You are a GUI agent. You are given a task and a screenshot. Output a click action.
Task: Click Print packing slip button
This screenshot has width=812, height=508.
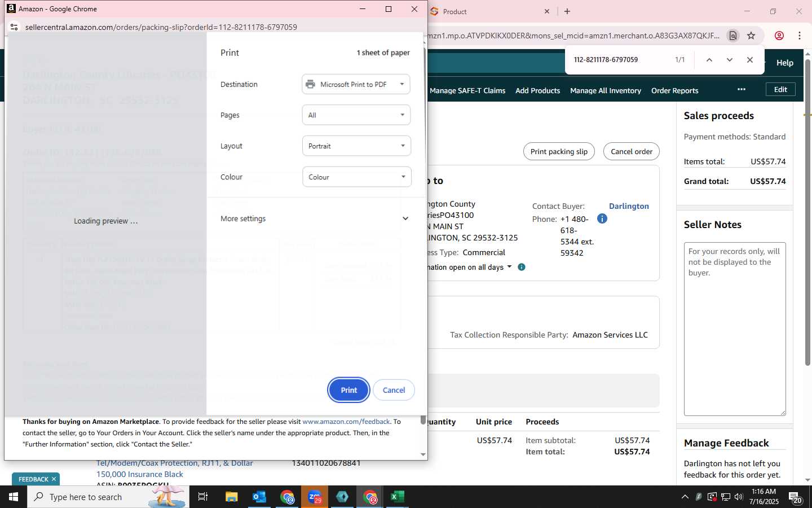click(559, 151)
